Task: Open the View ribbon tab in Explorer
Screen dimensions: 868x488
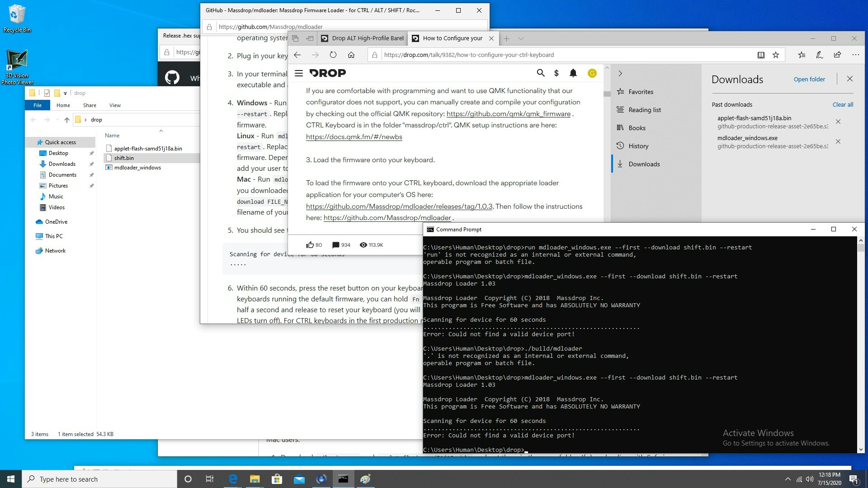Action: 115,105
